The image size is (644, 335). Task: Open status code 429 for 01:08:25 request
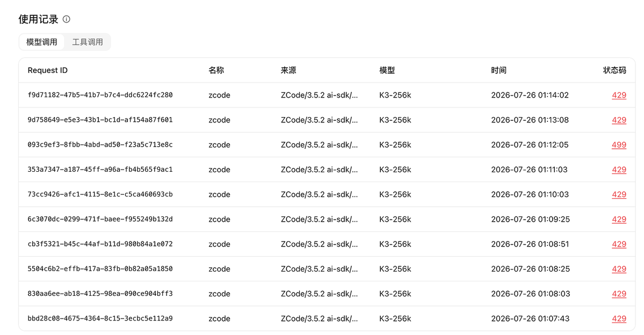(619, 269)
